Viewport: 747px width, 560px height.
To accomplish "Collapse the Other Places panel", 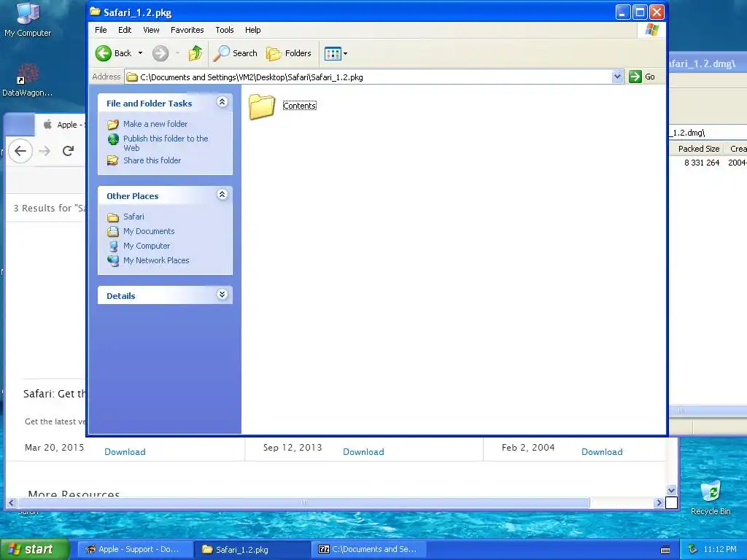I will (222, 194).
